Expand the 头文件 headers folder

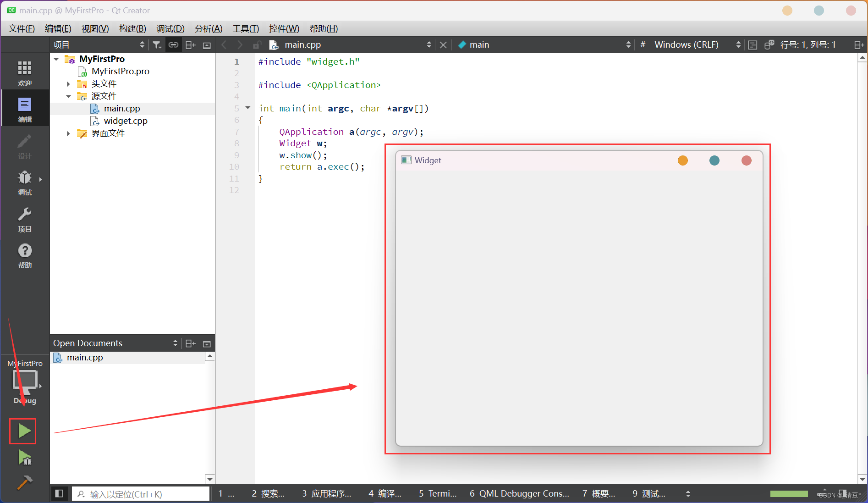68,84
